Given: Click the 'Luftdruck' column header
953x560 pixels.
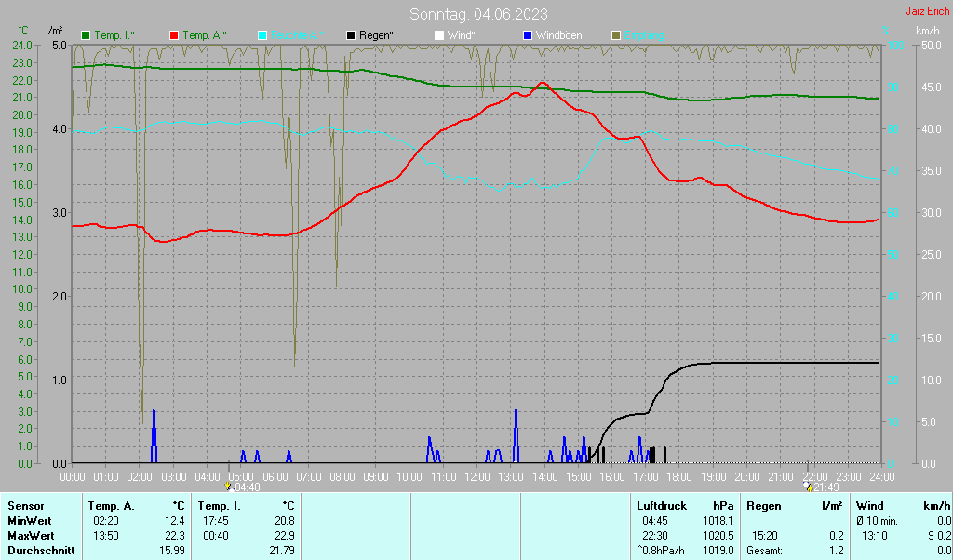Looking at the screenshot, I should (x=662, y=506).
